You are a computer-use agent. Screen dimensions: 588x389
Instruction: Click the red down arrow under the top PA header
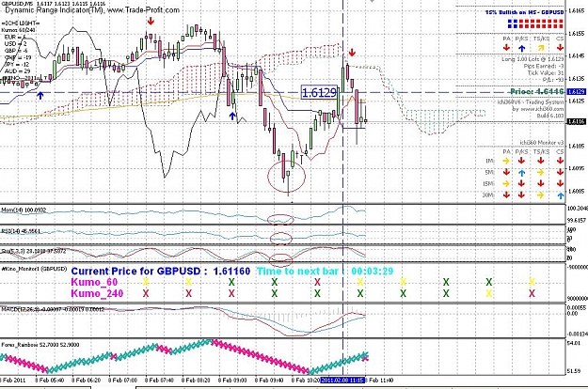tap(506, 48)
